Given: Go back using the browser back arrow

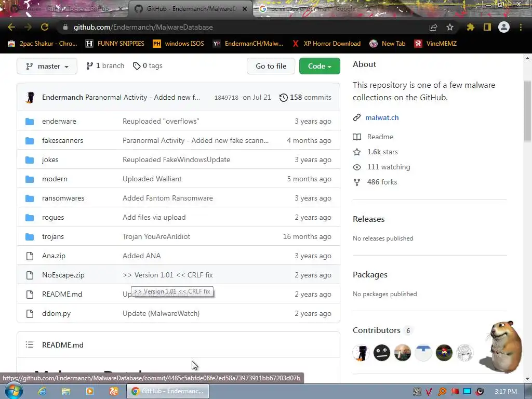Looking at the screenshot, I should 11,27.
